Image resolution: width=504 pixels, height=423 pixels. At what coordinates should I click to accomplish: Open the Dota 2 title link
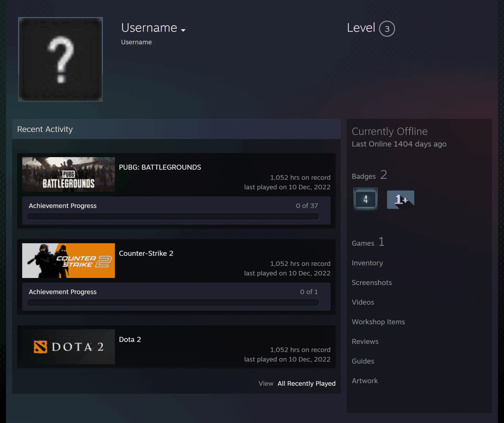click(x=130, y=339)
